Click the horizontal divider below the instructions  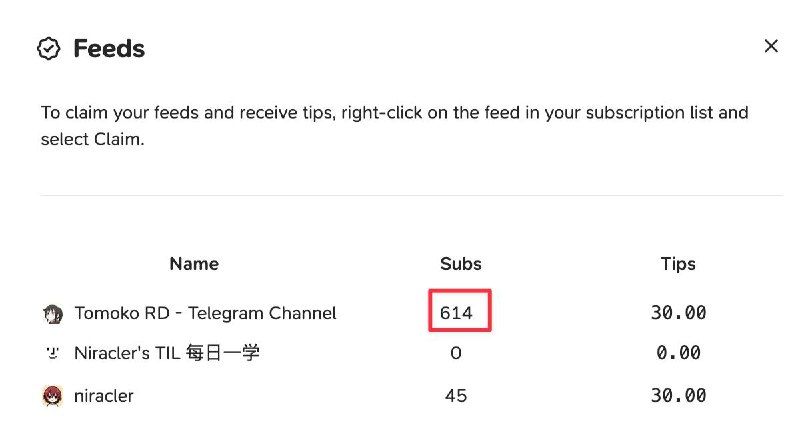click(400, 195)
